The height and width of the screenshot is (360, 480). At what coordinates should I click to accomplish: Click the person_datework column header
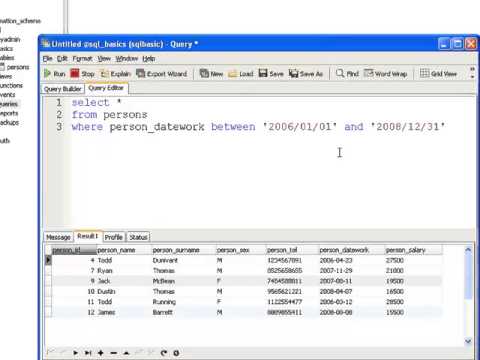pyautogui.click(x=351, y=250)
